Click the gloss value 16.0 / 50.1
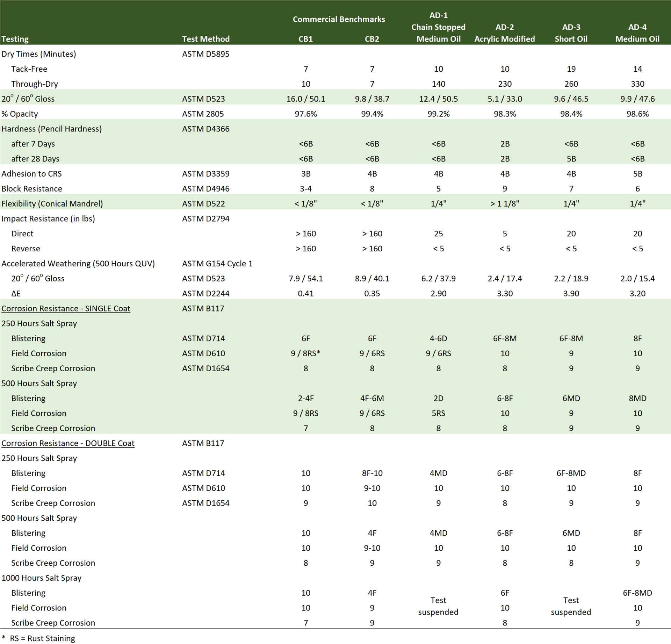This screenshot has width=671, height=644. (x=306, y=99)
